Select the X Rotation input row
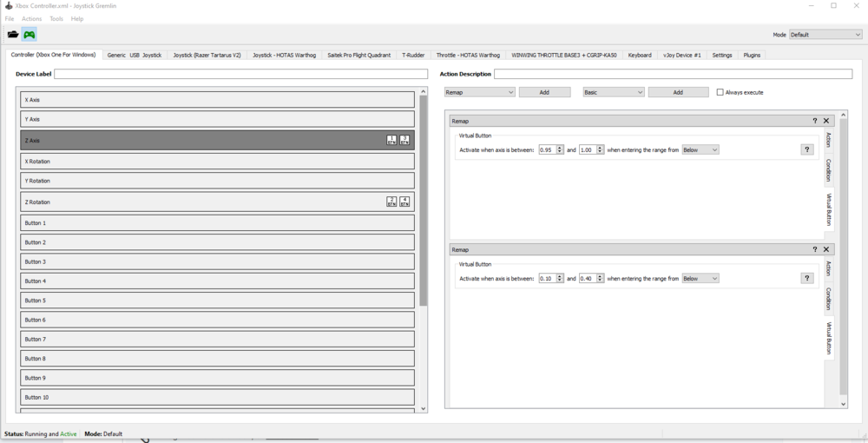868x443 pixels. point(218,162)
